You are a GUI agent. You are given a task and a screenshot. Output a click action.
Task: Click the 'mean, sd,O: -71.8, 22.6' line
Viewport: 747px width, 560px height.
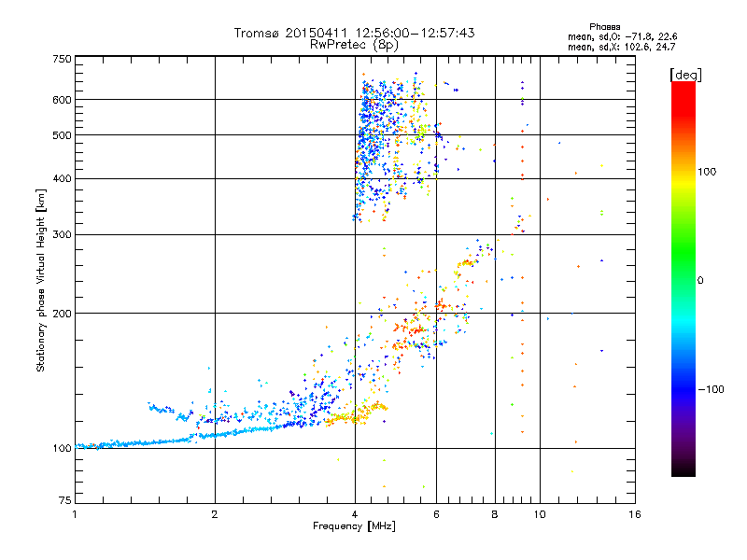622,36
